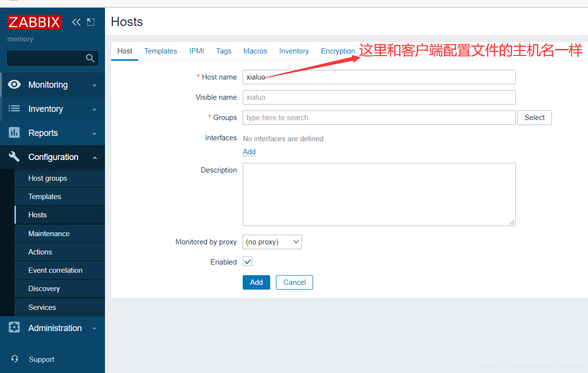588x373 pixels.
Task: Click the sidebar search box
Action: [52, 58]
